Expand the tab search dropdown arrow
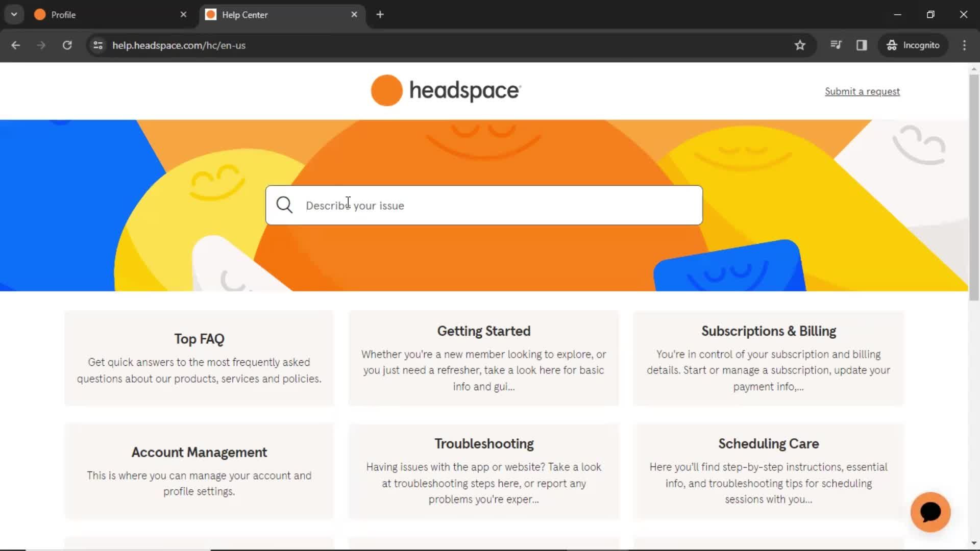The image size is (980, 551). click(x=14, y=14)
